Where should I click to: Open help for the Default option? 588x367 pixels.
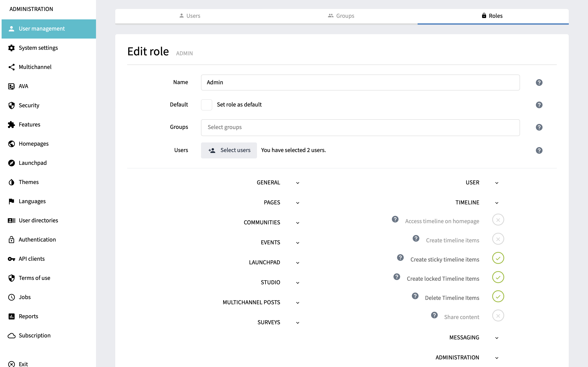point(539,105)
